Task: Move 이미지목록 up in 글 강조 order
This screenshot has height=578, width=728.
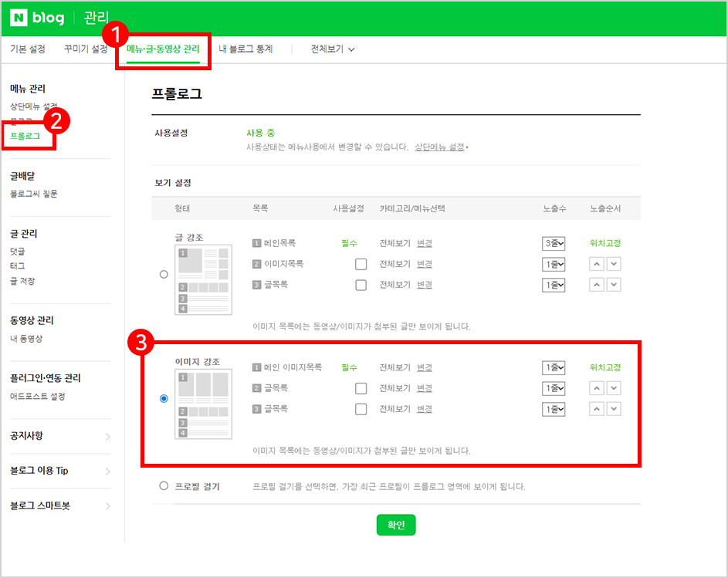Action: [597, 264]
